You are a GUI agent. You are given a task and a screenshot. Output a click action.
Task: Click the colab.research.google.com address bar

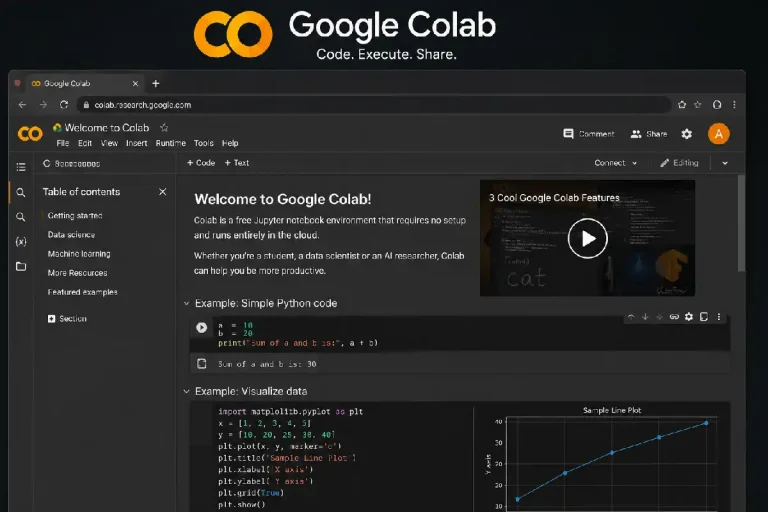pyautogui.click(x=374, y=105)
